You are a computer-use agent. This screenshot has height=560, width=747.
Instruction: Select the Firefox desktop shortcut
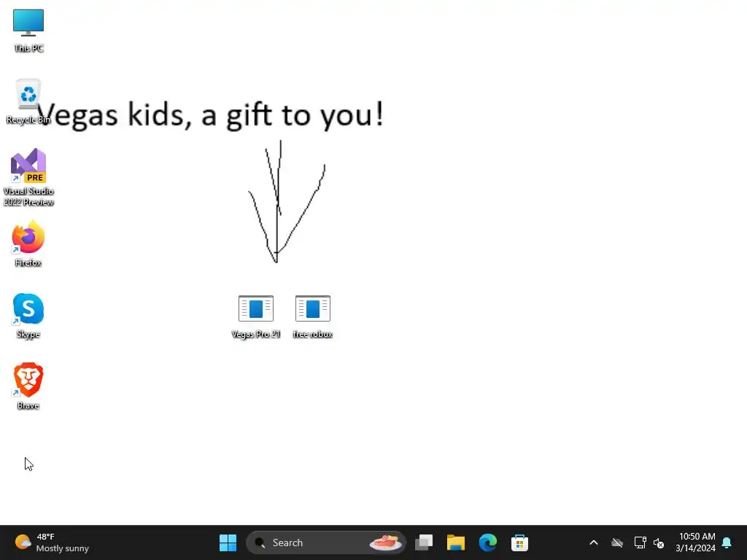click(28, 244)
